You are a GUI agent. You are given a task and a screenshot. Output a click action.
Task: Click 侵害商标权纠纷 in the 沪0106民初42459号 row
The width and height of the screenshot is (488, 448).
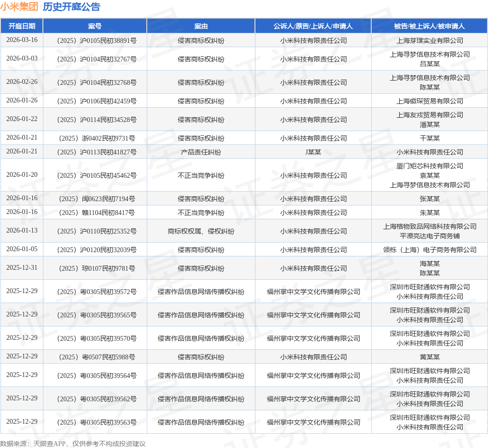[201, 101]
